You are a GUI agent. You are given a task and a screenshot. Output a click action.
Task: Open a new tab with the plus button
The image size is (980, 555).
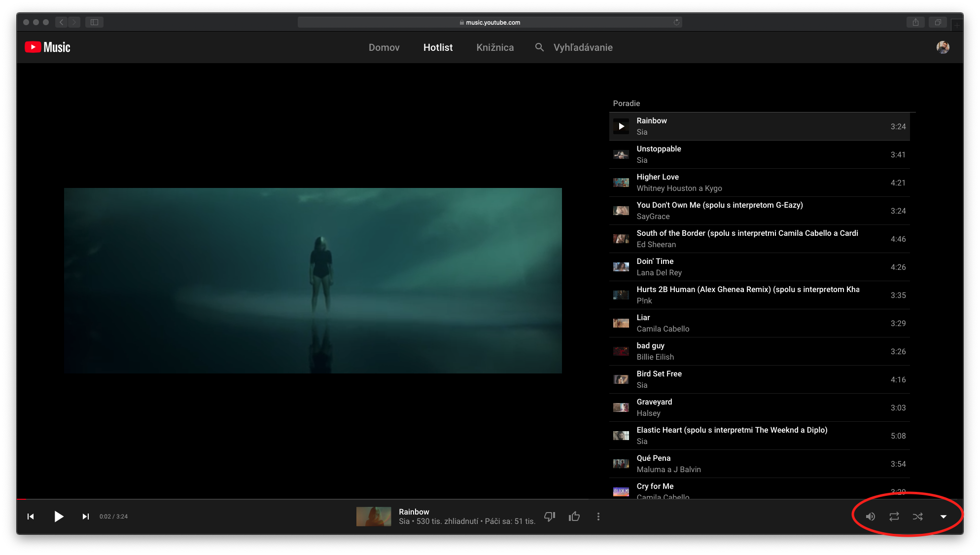(x=956, y=24)
